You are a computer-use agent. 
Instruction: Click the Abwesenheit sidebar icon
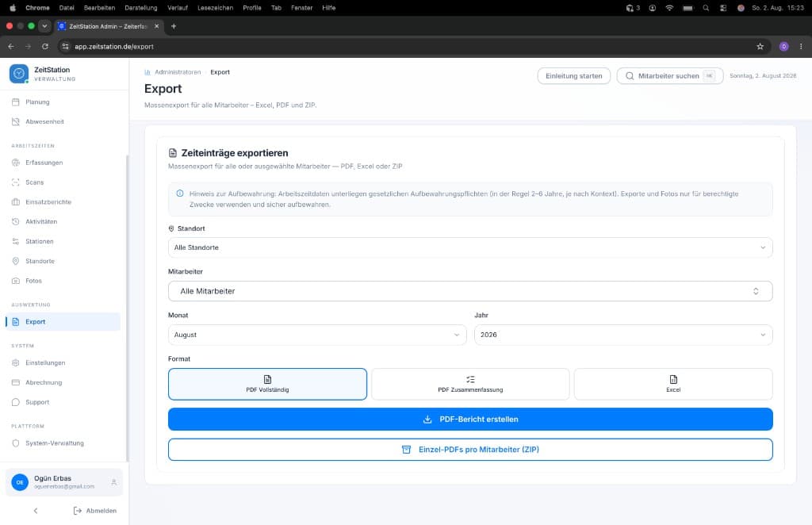16,121
